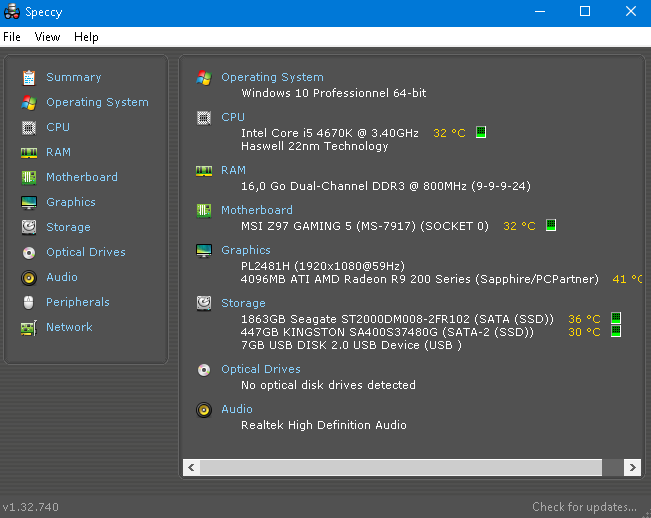Click the RAM module icon in the sidebar
The image size is (651, 518).
[x=28, y=152]
